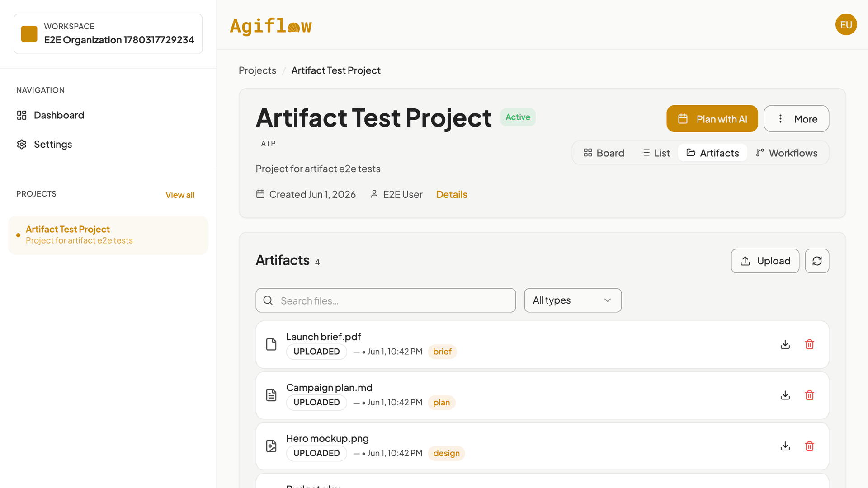
Task: Delete Hero mockup.png artifact
Action: click(x=810, y=446)
